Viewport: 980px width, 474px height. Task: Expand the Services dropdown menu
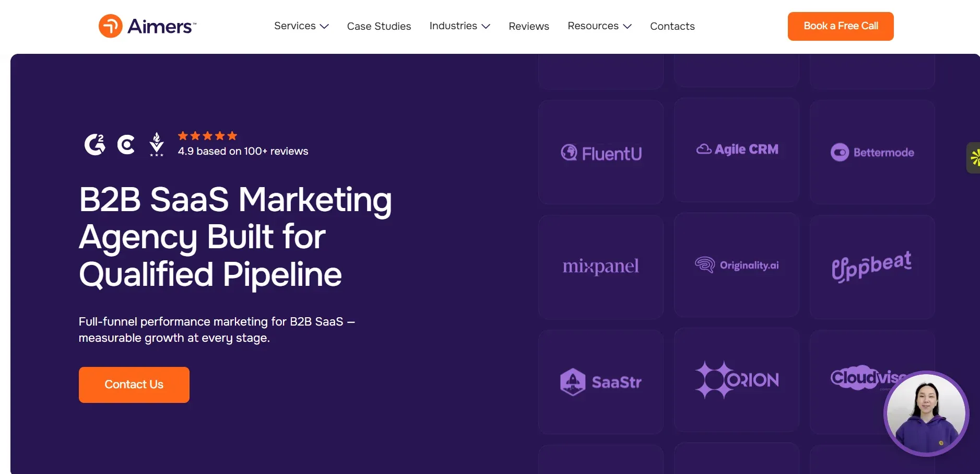point(301,26)
